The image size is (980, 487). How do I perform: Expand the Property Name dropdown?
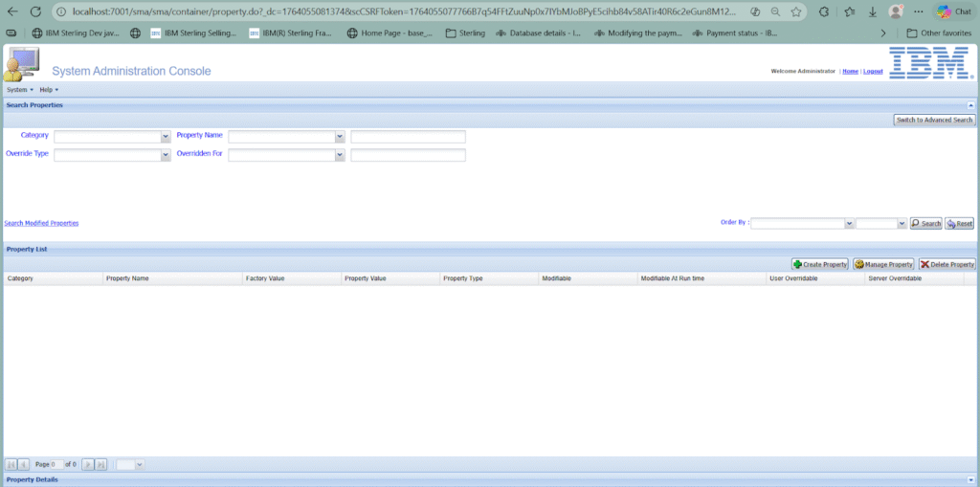[340, 137]
